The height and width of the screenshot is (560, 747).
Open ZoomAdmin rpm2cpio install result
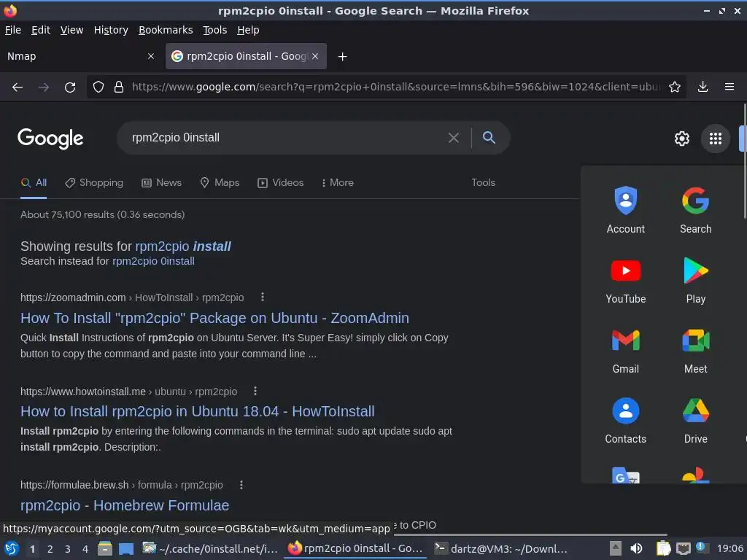tap(214, 318)
